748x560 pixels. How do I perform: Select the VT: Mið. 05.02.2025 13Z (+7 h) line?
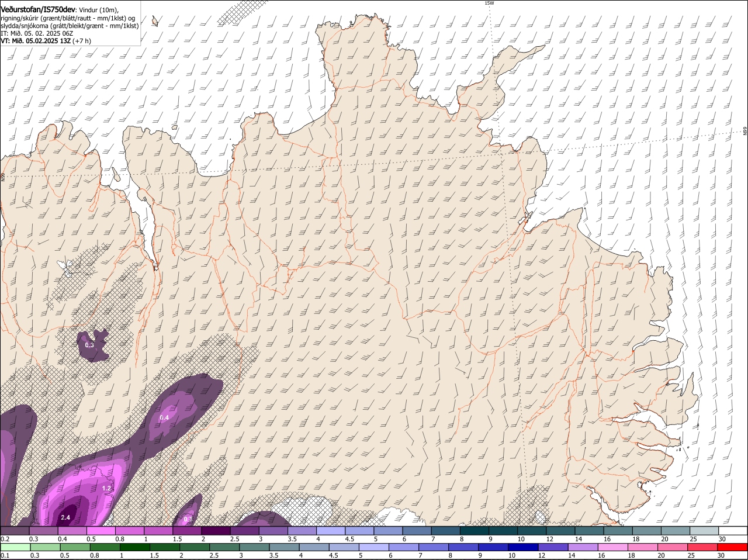(x=46, y=41)
